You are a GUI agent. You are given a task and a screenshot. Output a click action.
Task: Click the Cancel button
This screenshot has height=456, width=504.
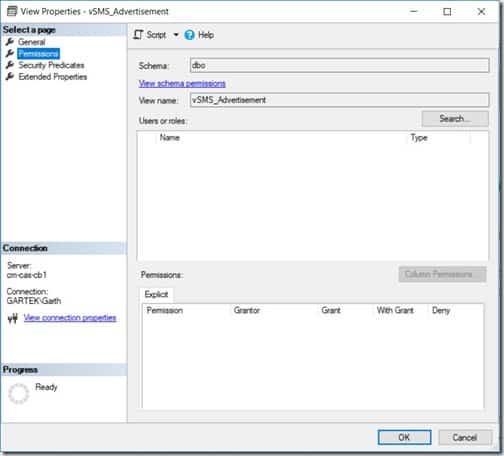tap(465, 437)
